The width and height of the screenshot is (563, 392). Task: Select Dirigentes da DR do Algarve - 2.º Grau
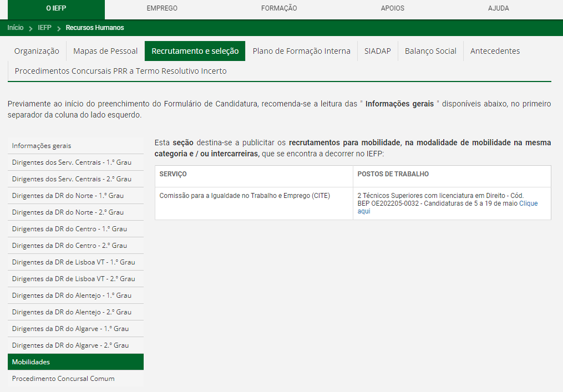(70, 345)
